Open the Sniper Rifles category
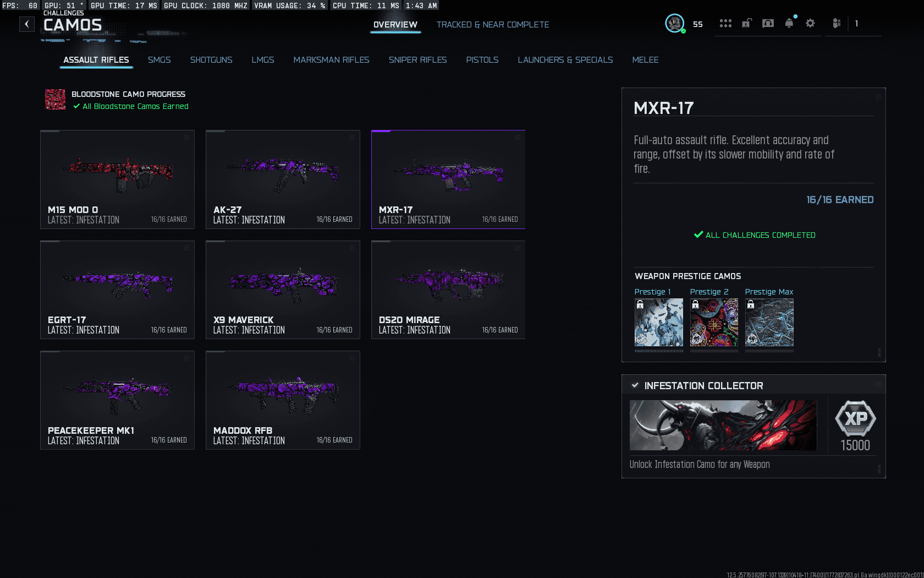This screenshot has height=578, width=924. 417,60
